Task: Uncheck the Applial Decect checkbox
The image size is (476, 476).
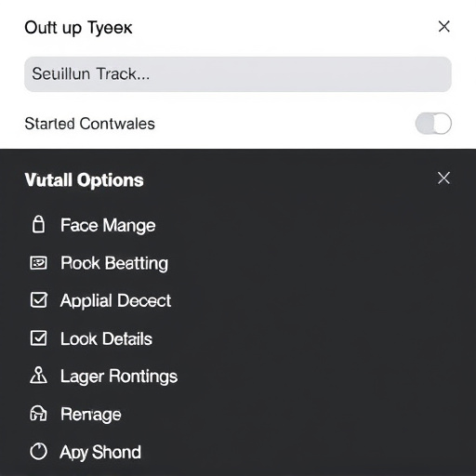Action: (x=39, y=300)
